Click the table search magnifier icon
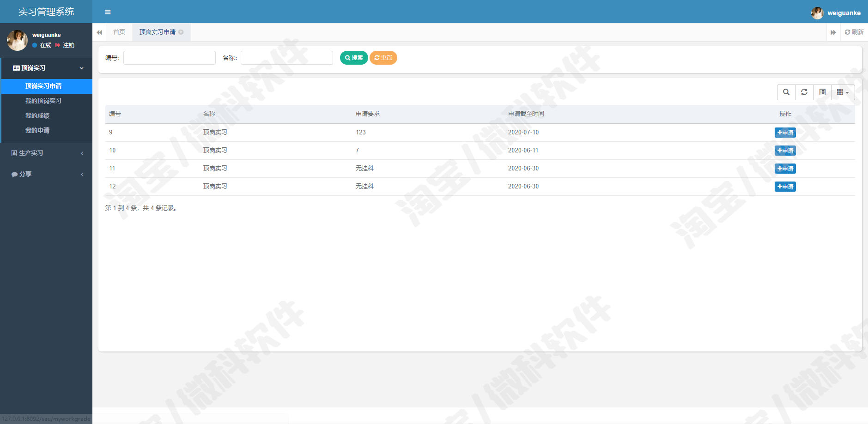Screen dimensions: 868x424 point(786,92)
